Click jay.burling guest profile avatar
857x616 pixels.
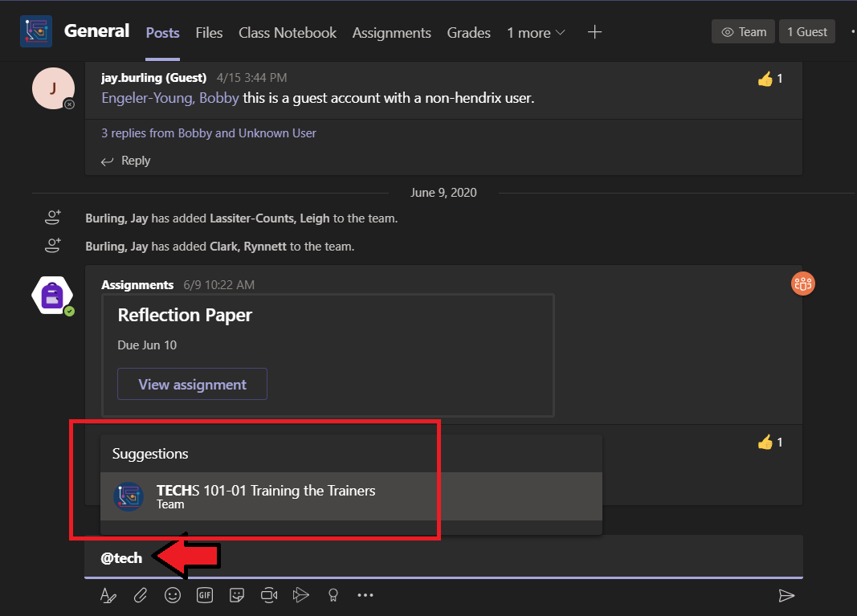point(53,88)
